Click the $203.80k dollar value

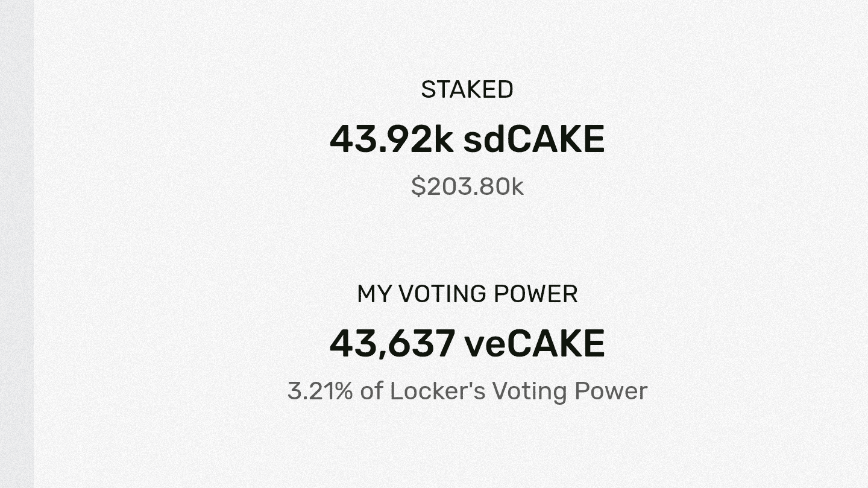[x=467, y=187]
